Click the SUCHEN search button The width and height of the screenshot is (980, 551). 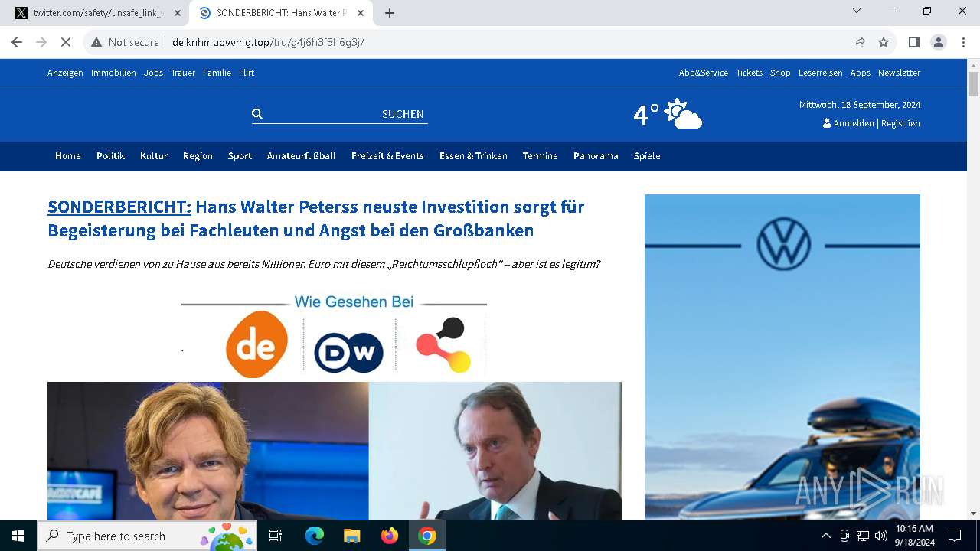403,114
